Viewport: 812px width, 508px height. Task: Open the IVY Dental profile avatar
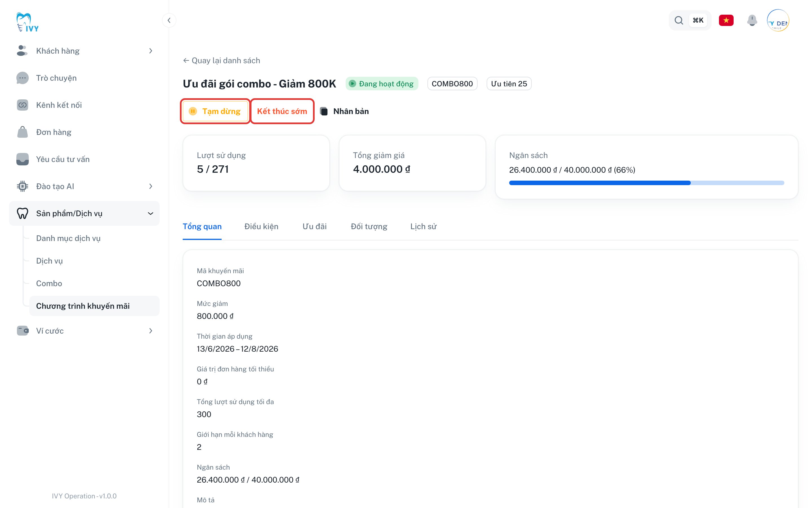point(778,21)
